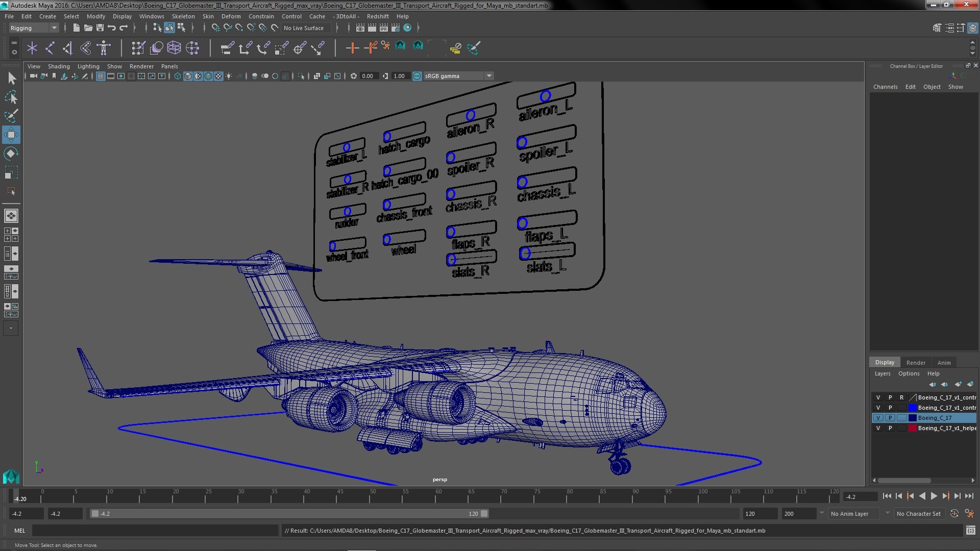
Task: Toggle the textured display checker icon
Action: 218,76
